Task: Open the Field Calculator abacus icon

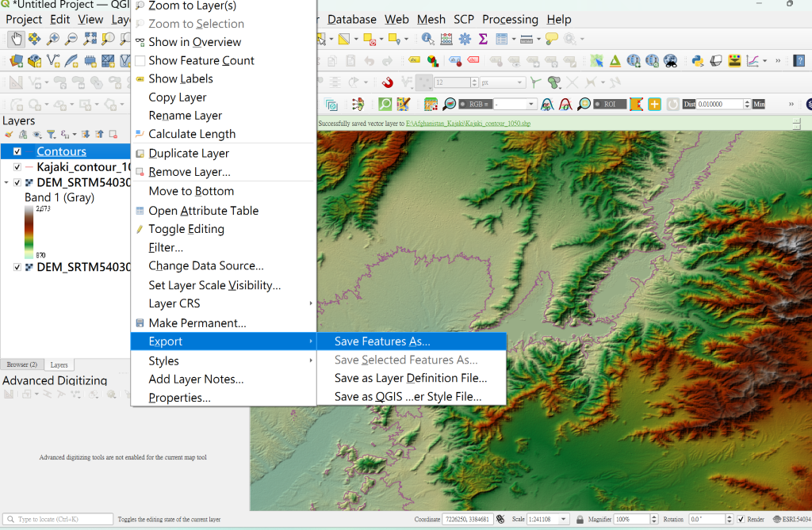Action: click(x=446, y=39)
